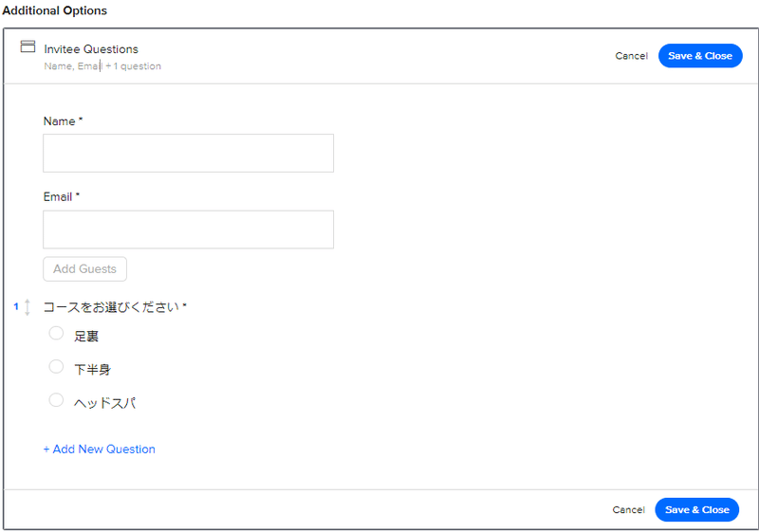Click the "Name, Email + 1 question" summary
The width and height of the screenshot is (759, 532).
(102, 66)
